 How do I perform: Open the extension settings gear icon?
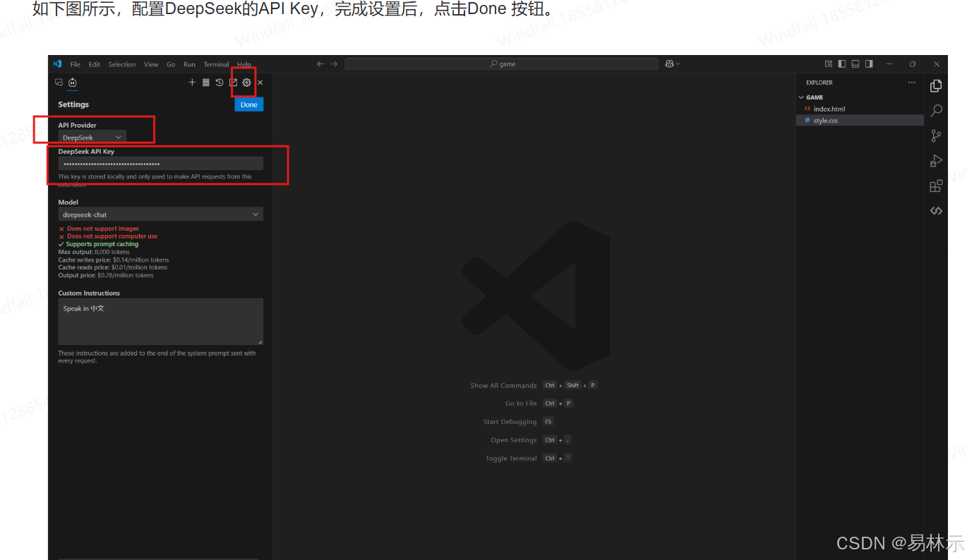246,83
